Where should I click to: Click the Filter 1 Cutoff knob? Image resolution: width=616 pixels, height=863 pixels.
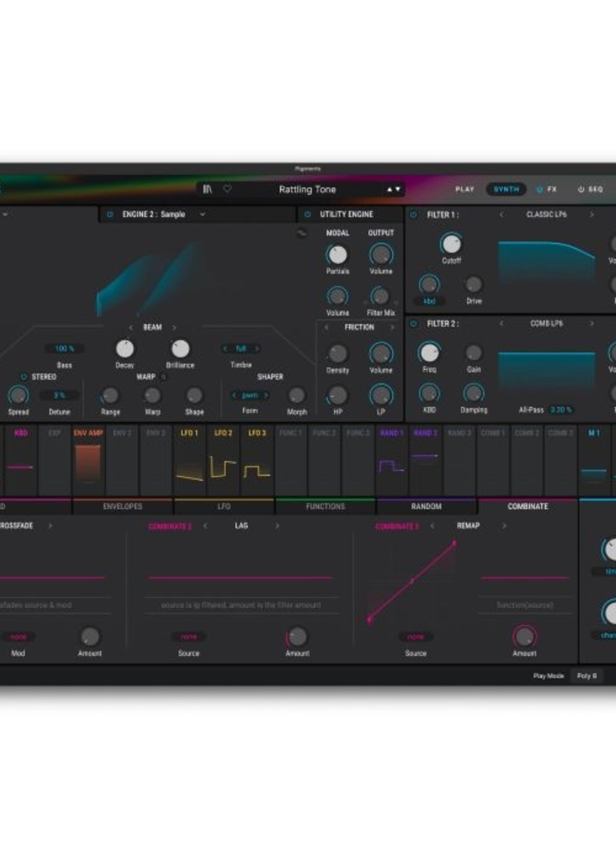[452, 244]
